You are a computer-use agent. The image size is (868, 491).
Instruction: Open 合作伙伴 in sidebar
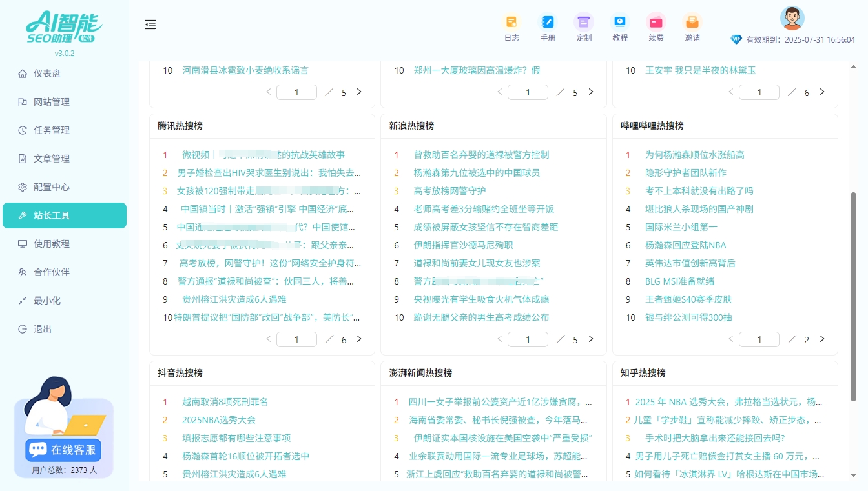tap(65, 272)
